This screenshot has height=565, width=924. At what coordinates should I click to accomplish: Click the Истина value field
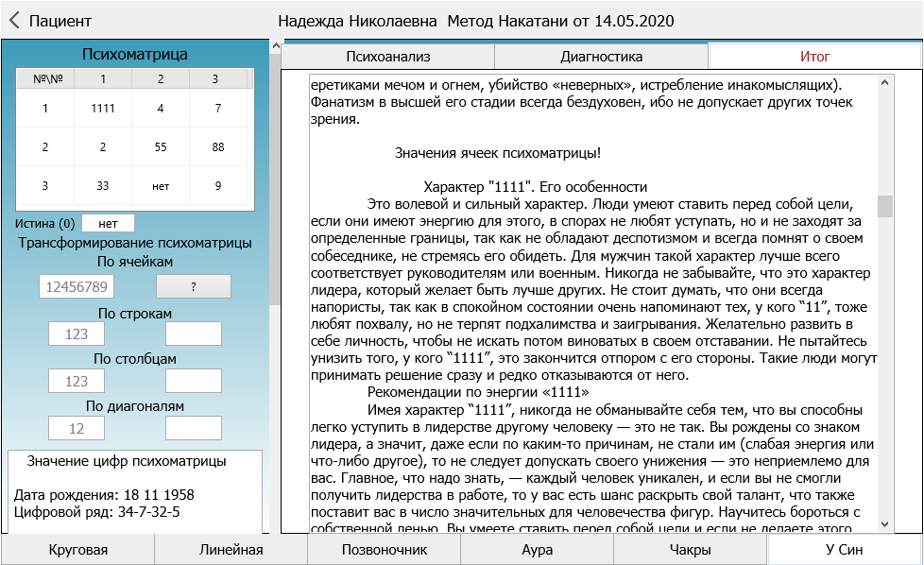108,224
